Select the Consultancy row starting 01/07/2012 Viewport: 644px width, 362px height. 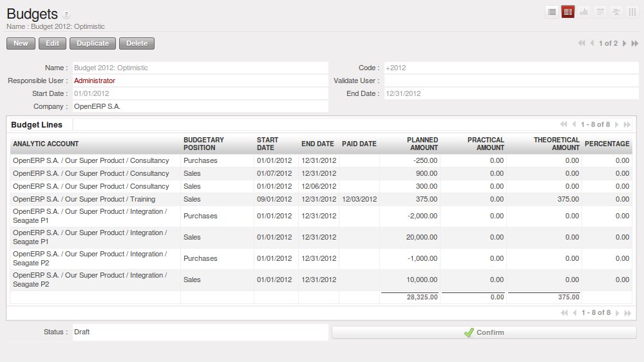click(321, 173)
